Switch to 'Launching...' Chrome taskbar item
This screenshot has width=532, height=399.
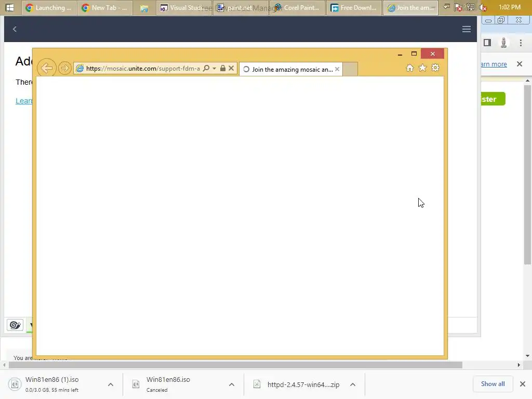pos(49,8)
